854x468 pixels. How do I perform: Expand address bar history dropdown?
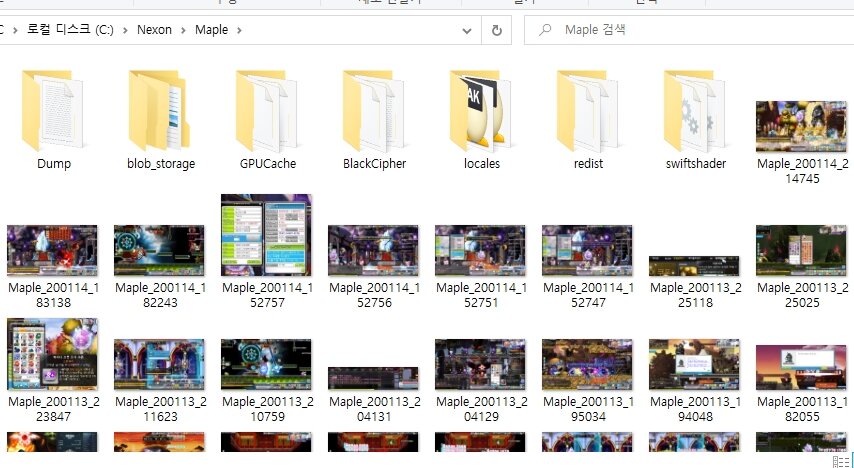click(467, 31)
